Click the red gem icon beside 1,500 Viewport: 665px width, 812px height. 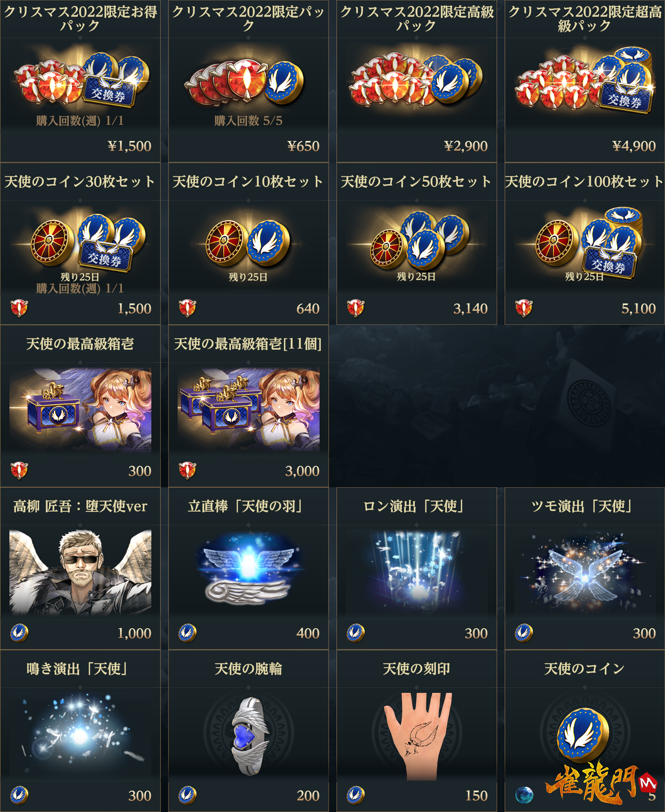click(x=19, y=308)
